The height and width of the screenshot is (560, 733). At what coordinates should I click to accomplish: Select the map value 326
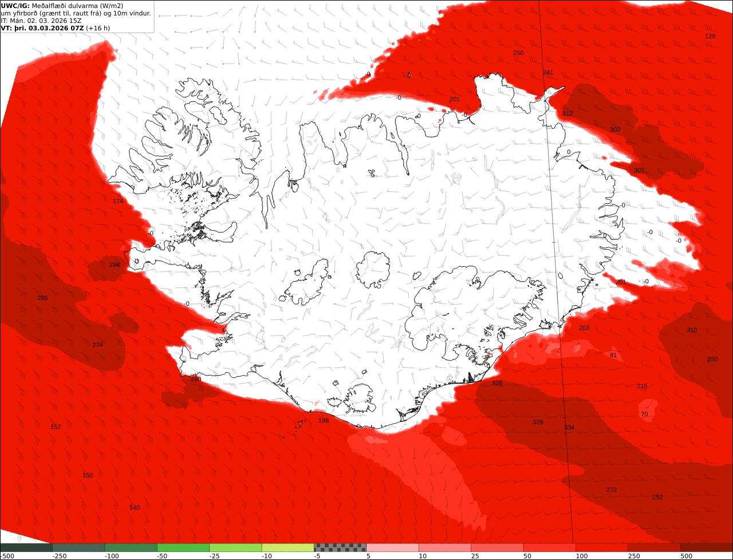497,383
